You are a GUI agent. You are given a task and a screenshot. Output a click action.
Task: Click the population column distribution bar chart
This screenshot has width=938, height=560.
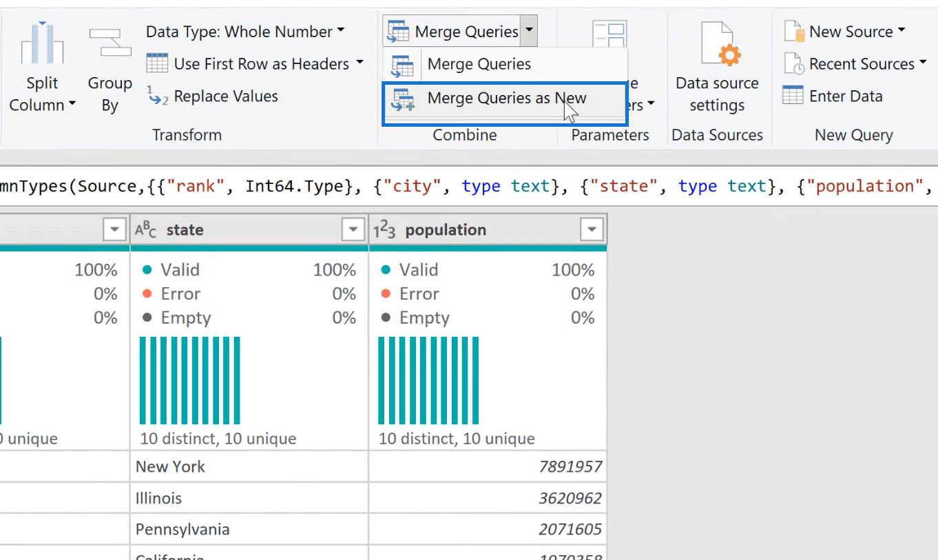click(428, 380)
